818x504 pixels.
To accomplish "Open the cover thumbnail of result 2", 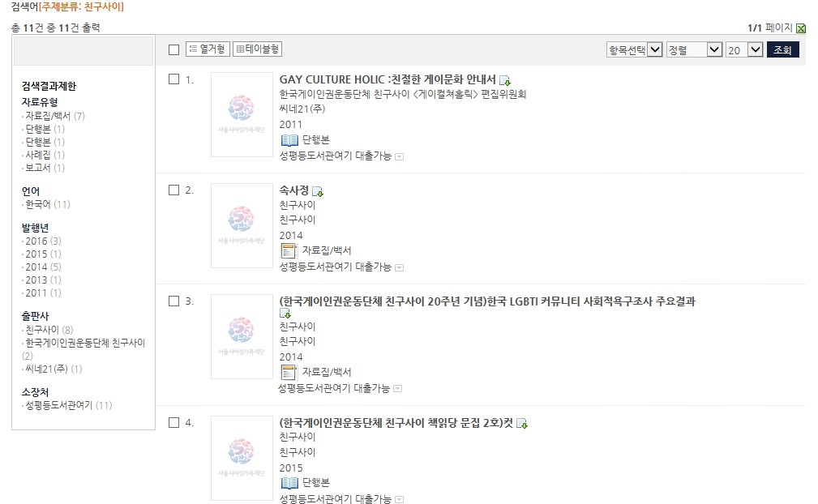I will pos(242,226).
